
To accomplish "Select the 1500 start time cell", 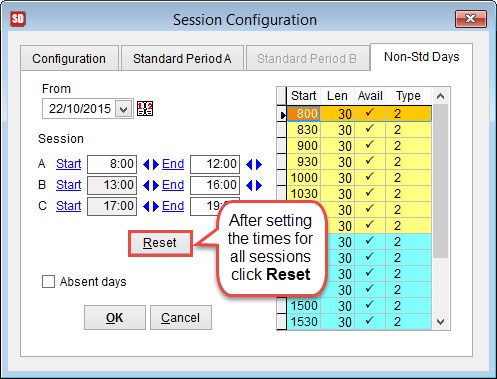I will click(x=304, y=306).
